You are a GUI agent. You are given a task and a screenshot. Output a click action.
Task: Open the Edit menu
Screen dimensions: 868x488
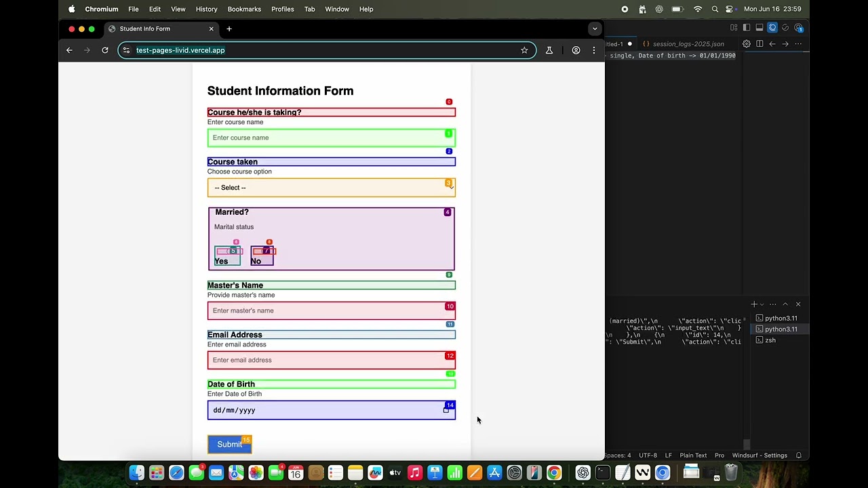click(x=155, y=9)
